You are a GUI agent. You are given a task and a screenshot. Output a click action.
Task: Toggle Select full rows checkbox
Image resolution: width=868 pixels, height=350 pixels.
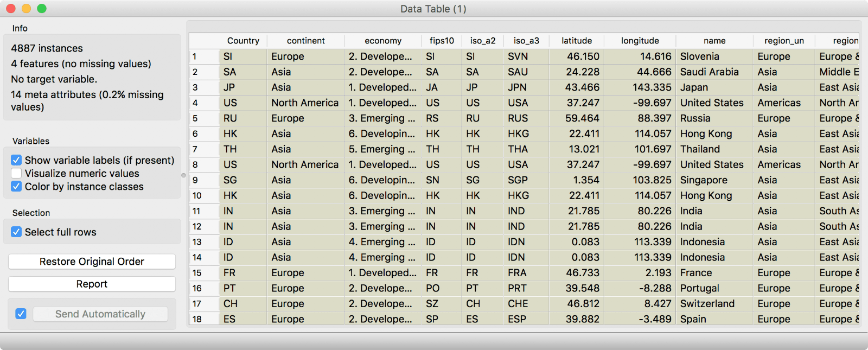[x=16, y=232]
